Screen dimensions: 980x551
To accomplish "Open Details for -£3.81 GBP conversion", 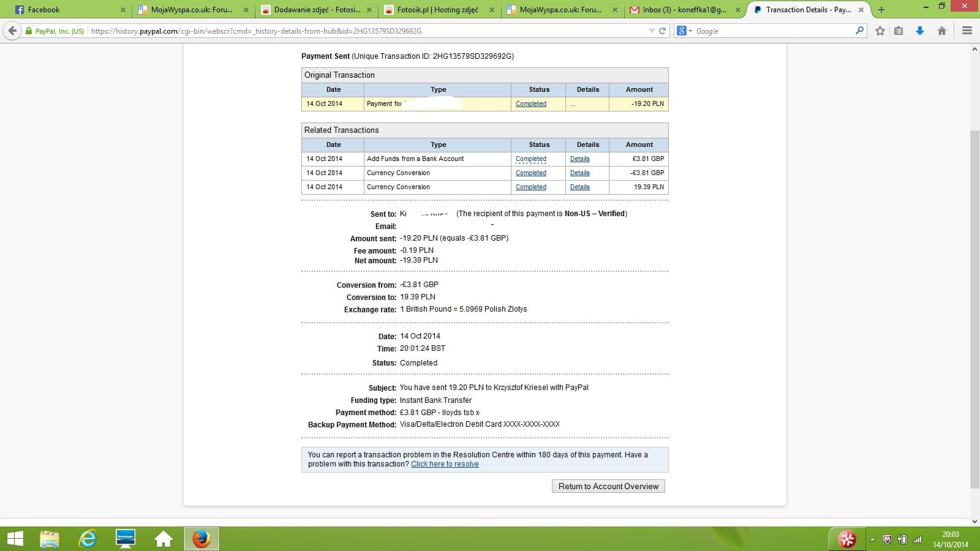I will coord(579,173).
